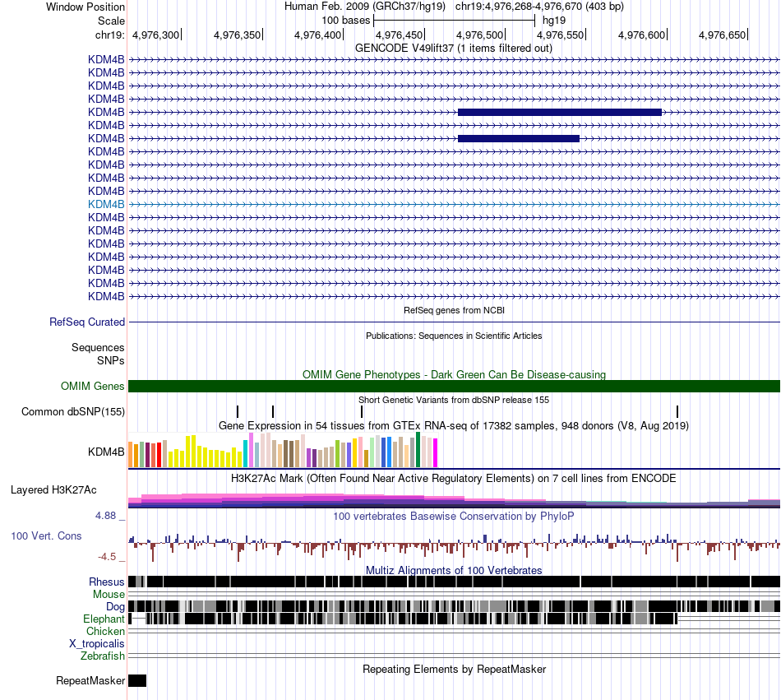Viewport: 781px width, 700px height.
Task: Click the Chicken alignment label
Action: pyautogui.click(x=105, y=631)
